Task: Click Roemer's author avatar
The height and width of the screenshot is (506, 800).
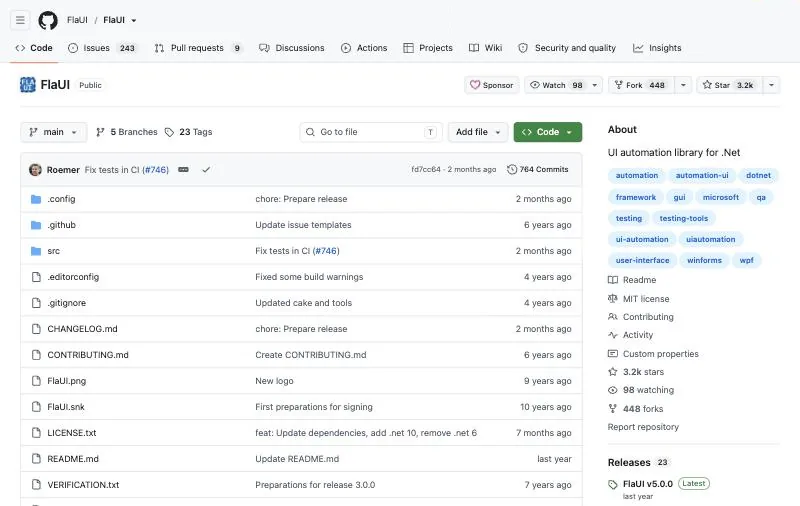Action: click(35, 169)
